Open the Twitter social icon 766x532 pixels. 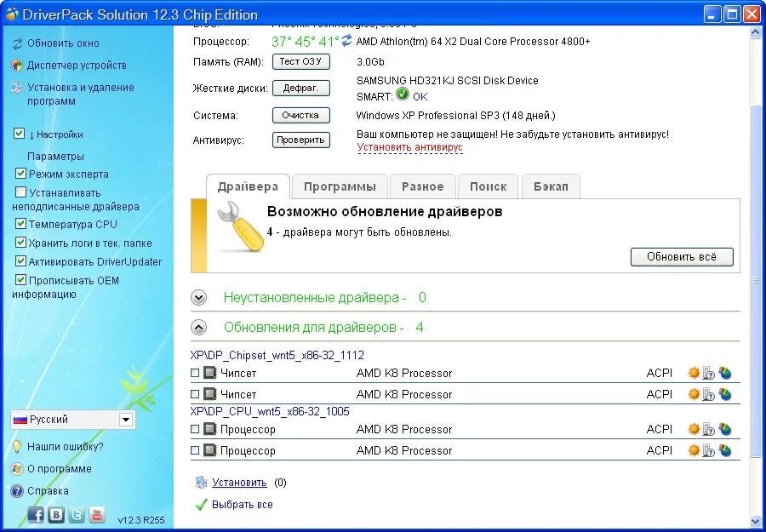click(x=77, y=514)
